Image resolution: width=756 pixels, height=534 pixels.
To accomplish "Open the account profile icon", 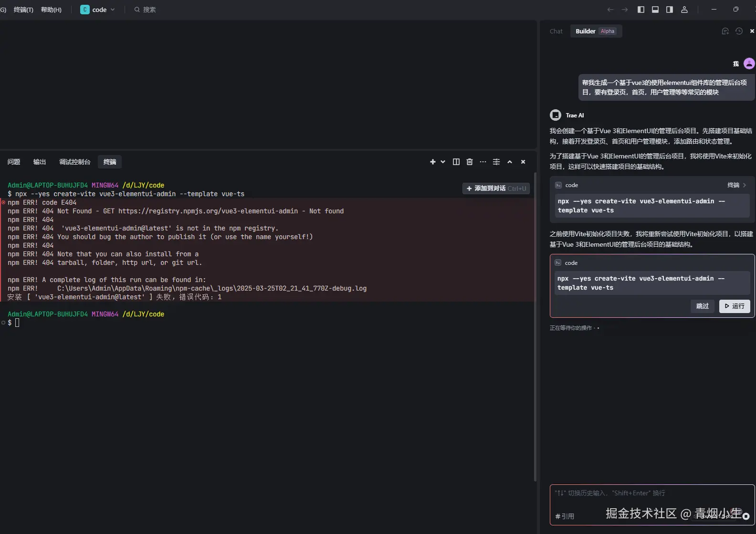I will (684, 10).
